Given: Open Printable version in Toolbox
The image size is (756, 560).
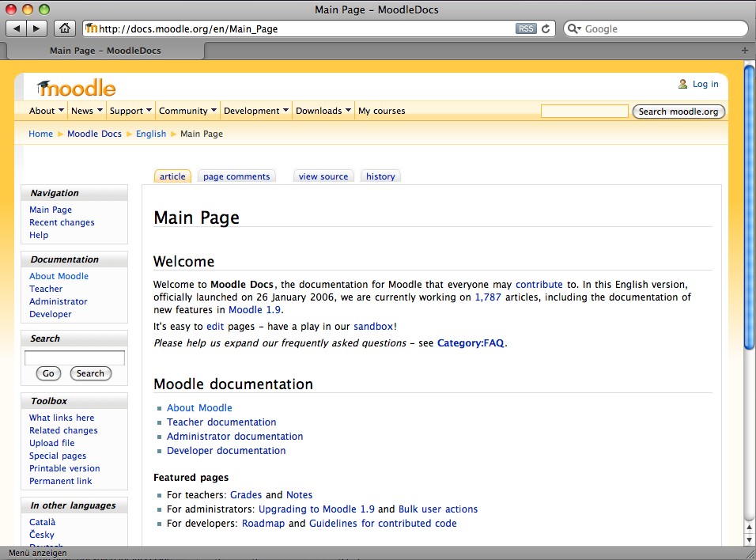Looking at the screenshot, I should 65,468.
